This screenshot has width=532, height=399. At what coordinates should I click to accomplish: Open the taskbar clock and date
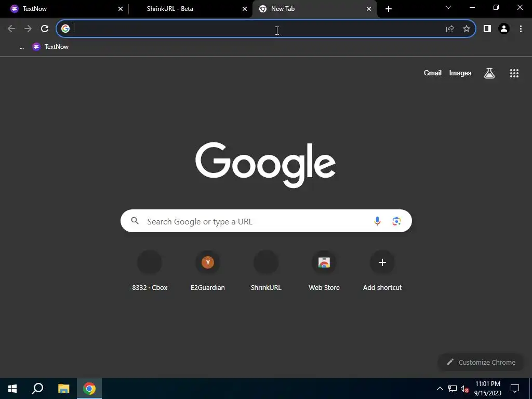pos(487,389)
